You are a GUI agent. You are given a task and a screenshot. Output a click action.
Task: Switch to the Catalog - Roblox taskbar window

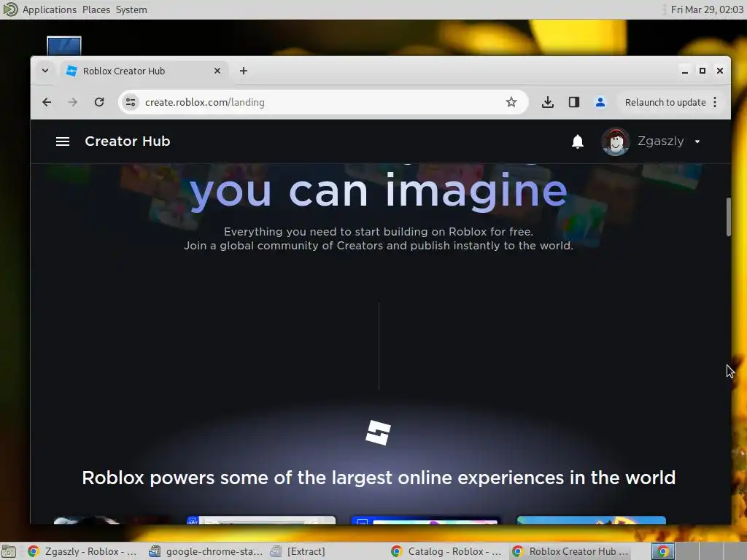446,551
